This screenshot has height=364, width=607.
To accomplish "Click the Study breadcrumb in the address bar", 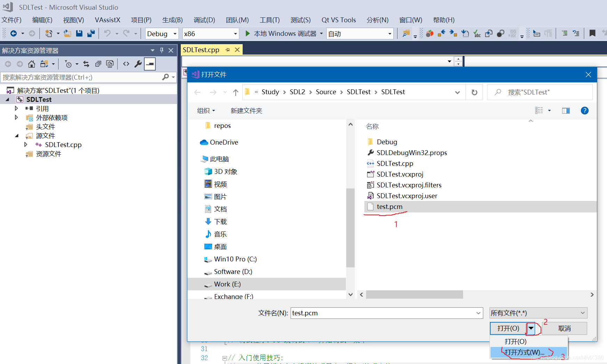I will (270, 92).
